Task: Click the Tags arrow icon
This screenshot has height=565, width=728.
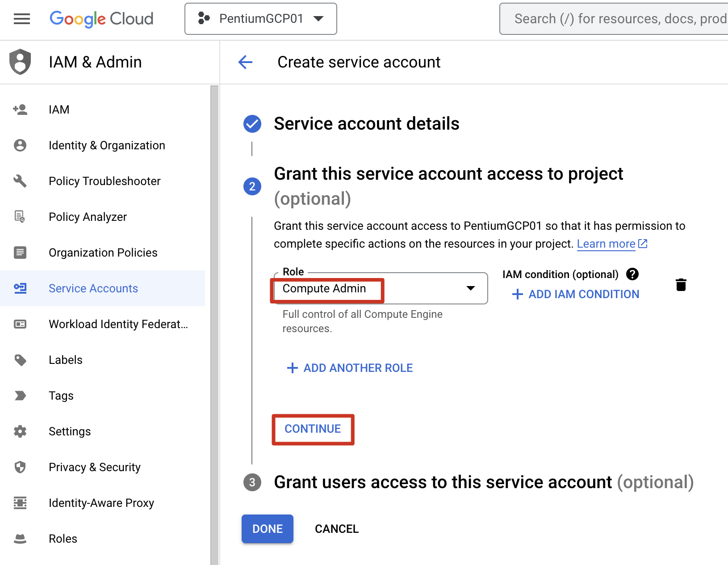Action: [x=20, y=396]
